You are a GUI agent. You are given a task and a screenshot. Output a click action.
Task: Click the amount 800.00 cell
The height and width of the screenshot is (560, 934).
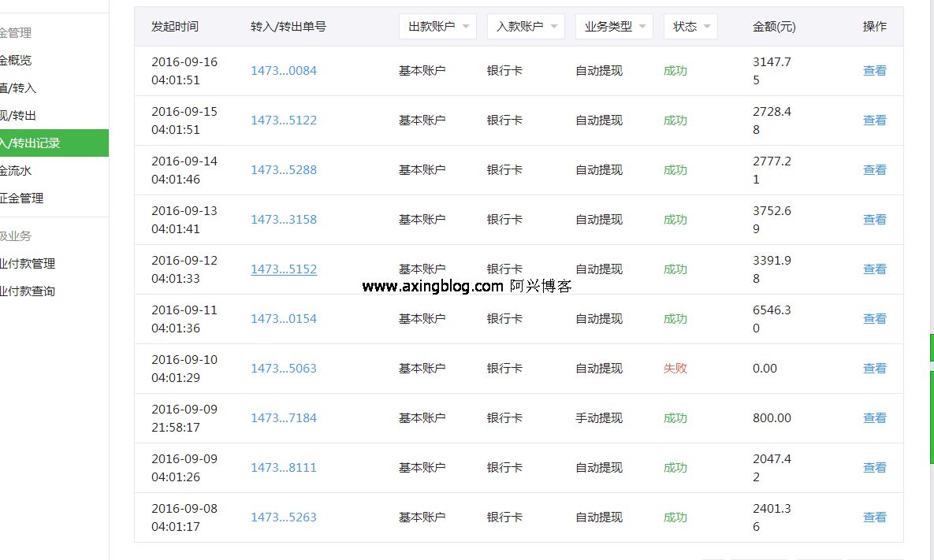[x=772, y=417]
